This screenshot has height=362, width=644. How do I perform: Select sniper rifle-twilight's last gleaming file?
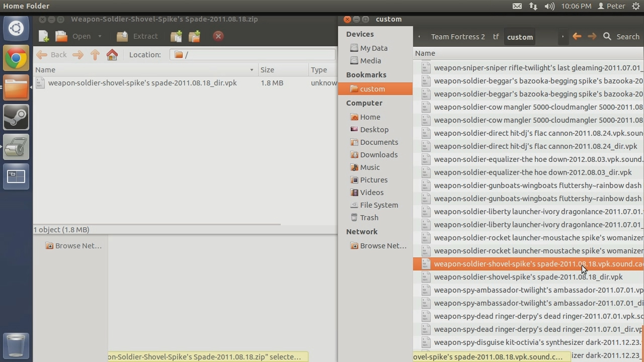point(528,68)
